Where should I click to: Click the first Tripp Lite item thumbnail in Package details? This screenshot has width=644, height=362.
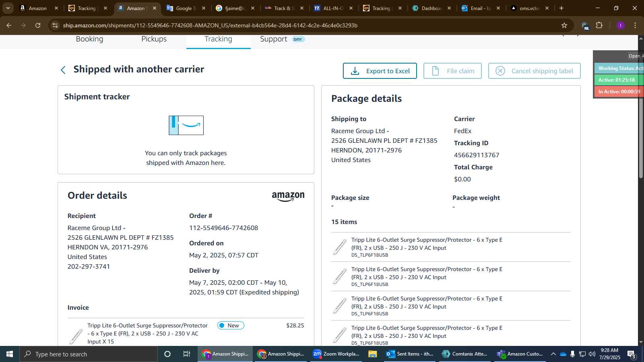click(x=340, y=247)
